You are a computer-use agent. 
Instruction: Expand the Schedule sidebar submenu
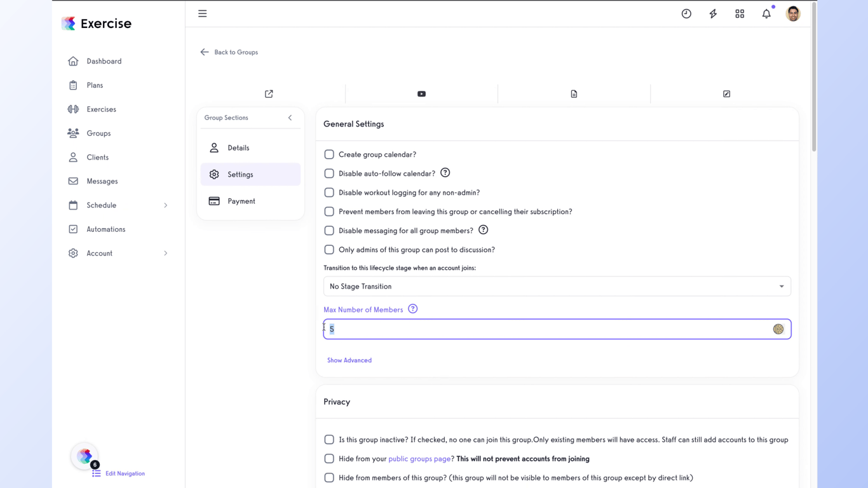click(165, 205)
